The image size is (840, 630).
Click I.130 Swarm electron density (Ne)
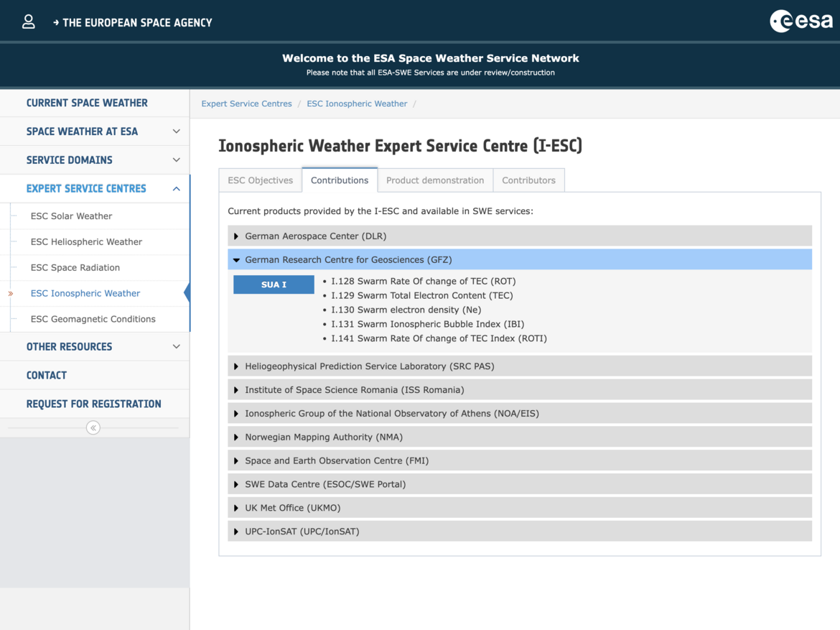coord(406,310)
